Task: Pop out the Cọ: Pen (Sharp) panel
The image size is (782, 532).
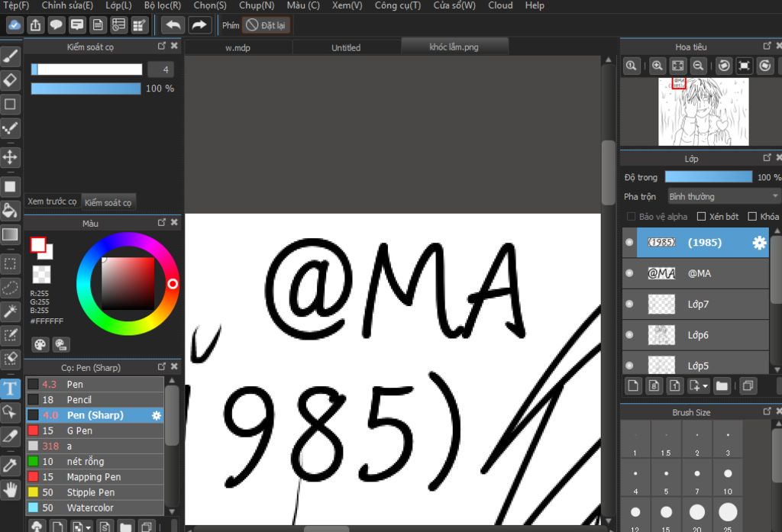Action: [x=162, y=366]
